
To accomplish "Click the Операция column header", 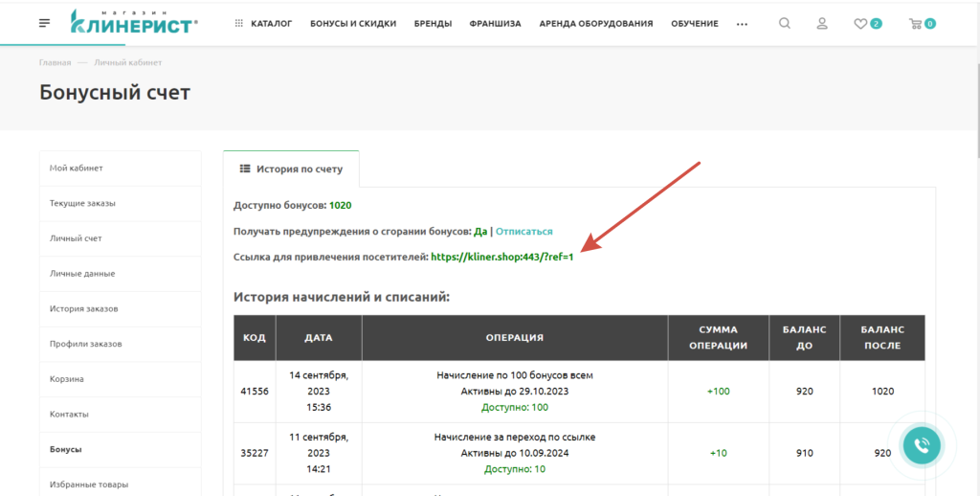I will coord(515,338).
